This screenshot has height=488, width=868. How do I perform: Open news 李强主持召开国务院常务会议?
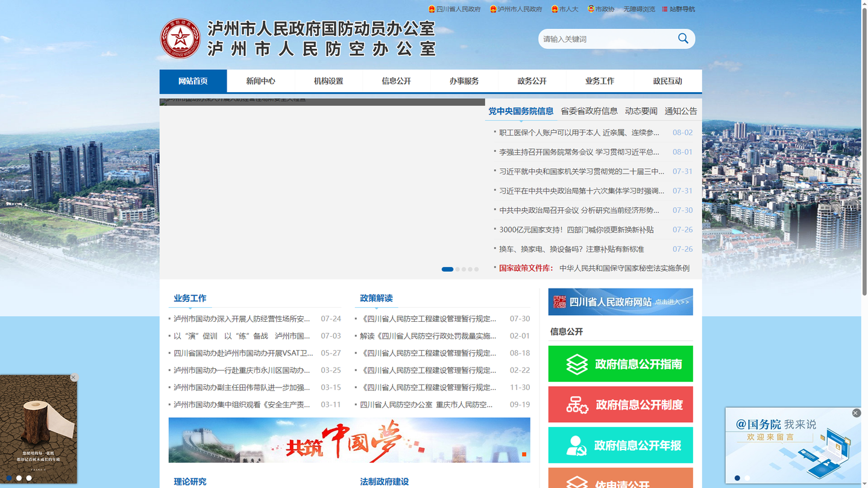pyautogui.click(x=579, y=152)
